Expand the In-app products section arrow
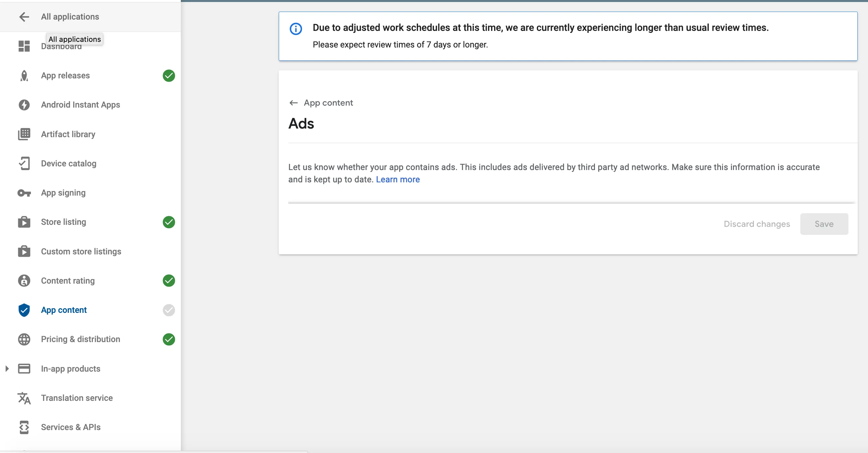 click(7, 369)
